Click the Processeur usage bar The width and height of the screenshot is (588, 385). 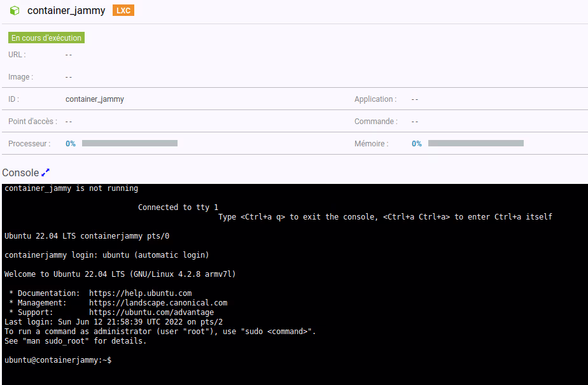[x=130, y=144]
